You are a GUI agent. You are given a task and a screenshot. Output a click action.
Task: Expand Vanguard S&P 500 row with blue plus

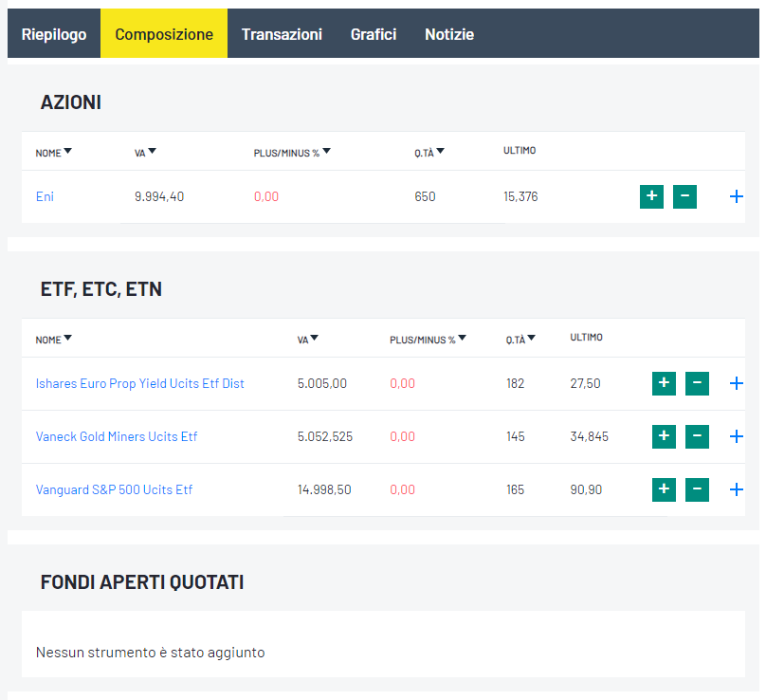(737, 489)
